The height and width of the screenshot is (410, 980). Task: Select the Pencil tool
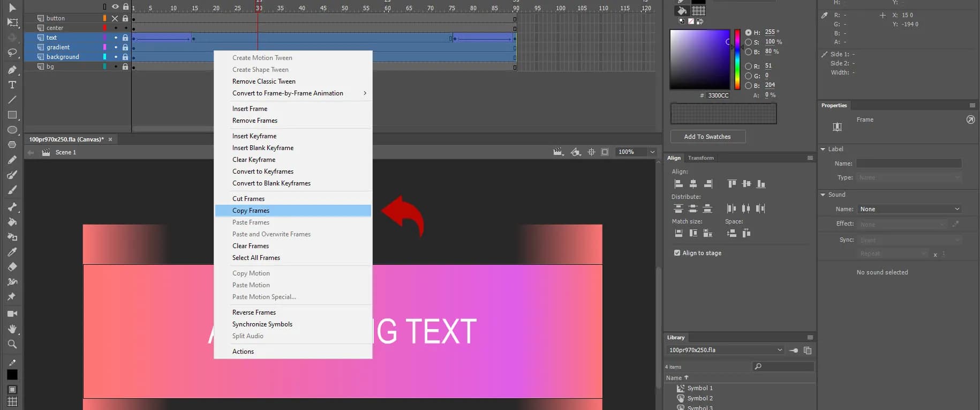point(12,160)
